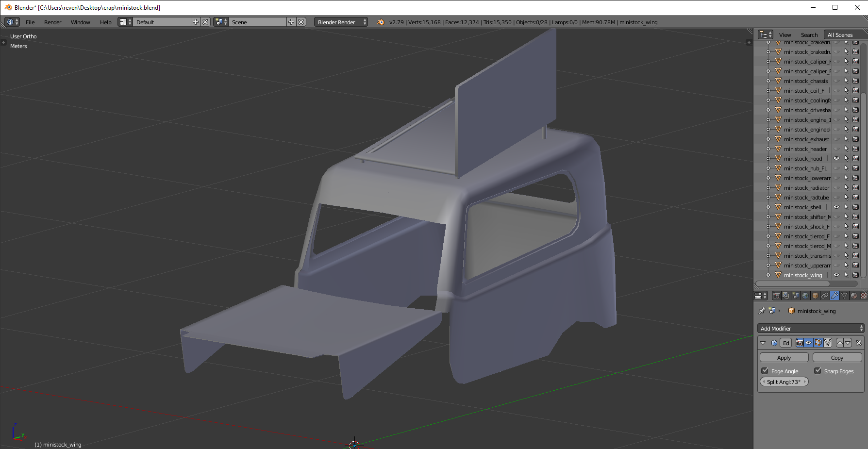Open the World properties globe tab

coord(805,296)
